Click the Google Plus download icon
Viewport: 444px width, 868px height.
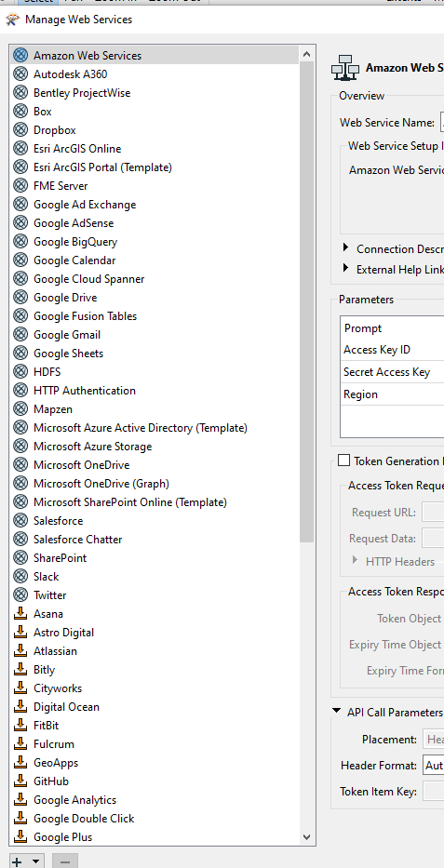pos(20,836)
